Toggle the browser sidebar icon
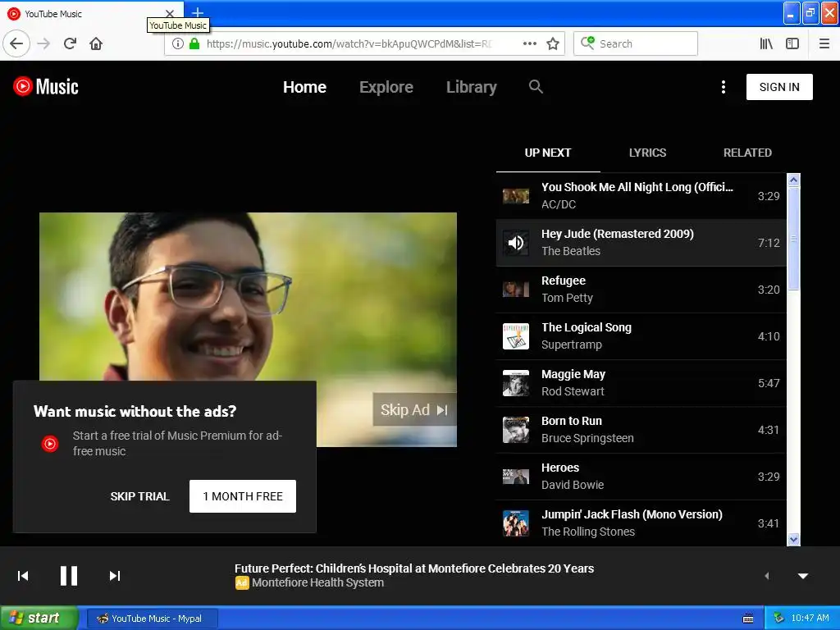 click(x=792, y=43)
